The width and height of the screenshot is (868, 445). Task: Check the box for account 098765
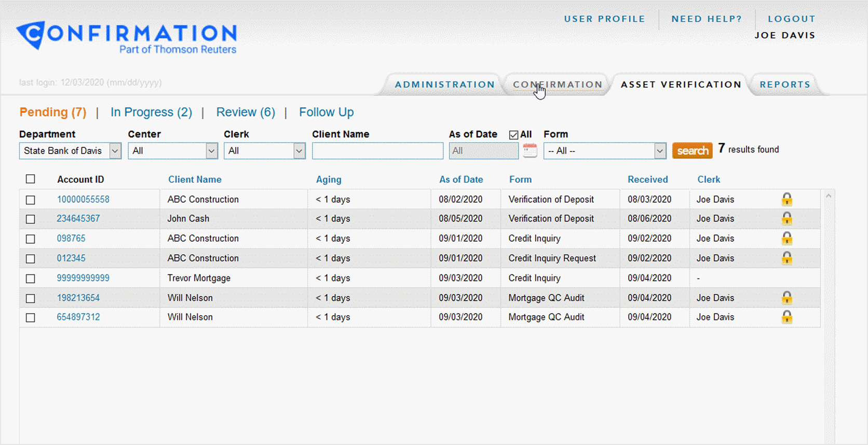tap(31, 239)
